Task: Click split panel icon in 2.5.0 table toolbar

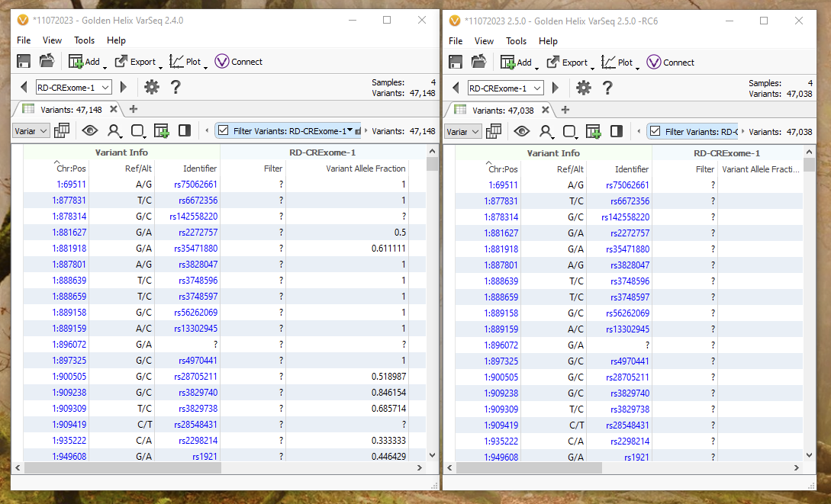Action: [x=617, y=130]
